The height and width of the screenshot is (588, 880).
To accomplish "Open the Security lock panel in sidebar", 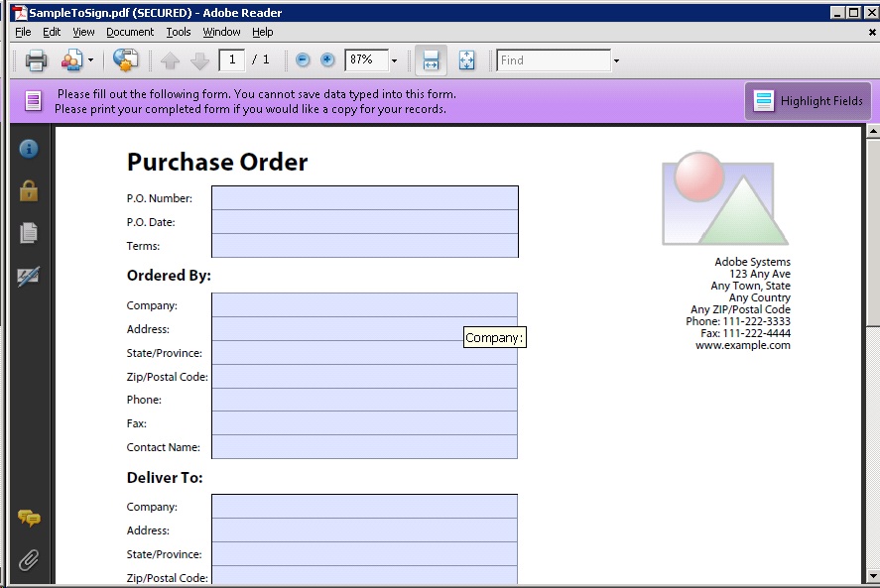I will 29,190.
